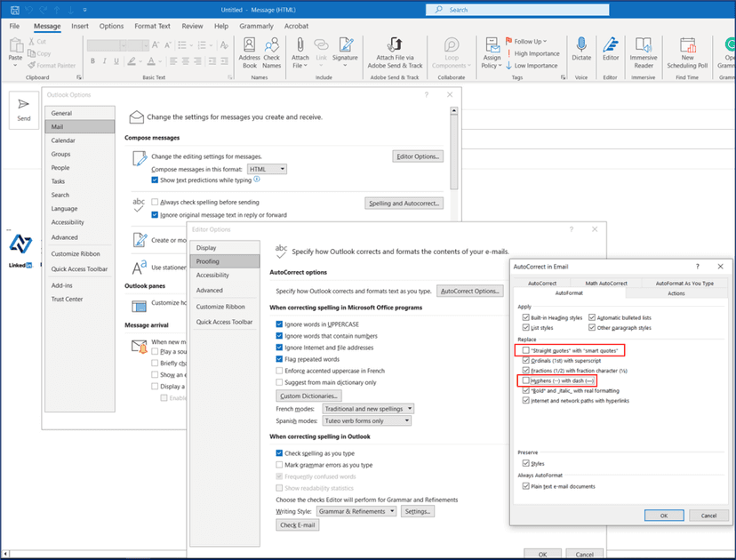The image size is (736, 560).
Task: Launch the Immersive Reader icon
Action: point(644,45)
